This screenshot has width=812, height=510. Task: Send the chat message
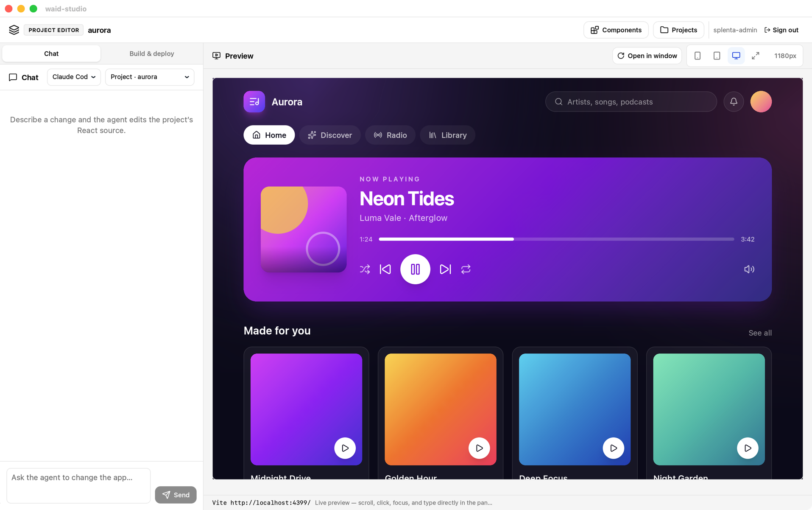click(x=176, y=495)
